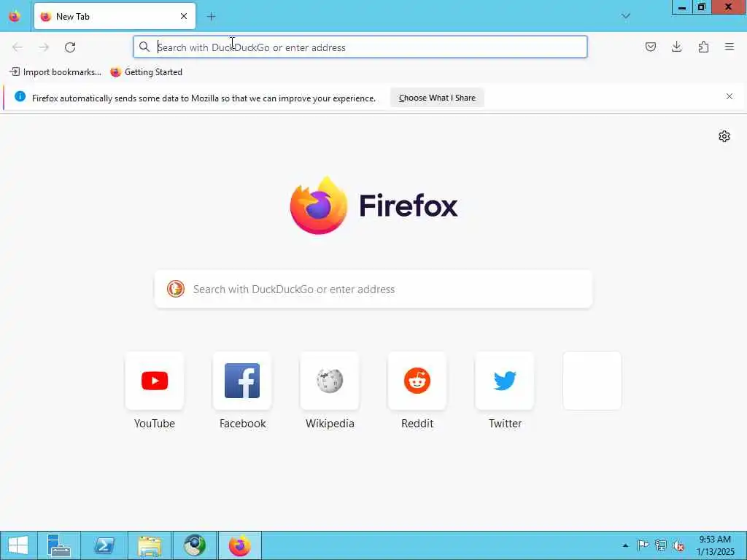The width and height of the screenshot is (747, 560).
Task: Open the Facebook shortcut tile
Action: pos(242,381)
